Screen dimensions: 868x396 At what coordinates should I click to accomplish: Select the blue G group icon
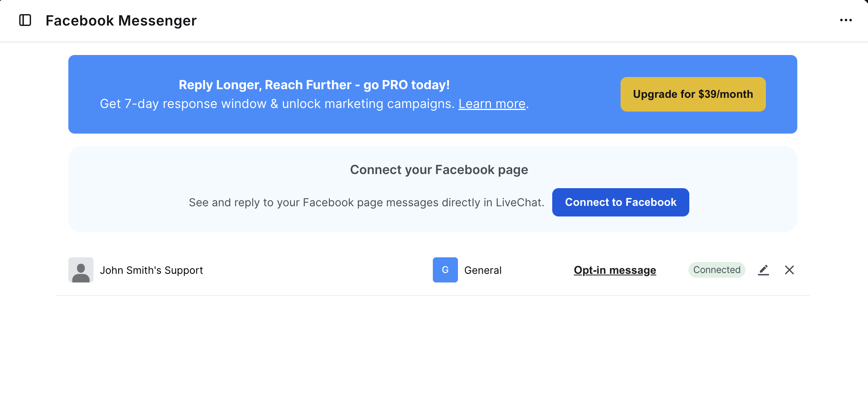pyautogui.click(x=445, y=270)
